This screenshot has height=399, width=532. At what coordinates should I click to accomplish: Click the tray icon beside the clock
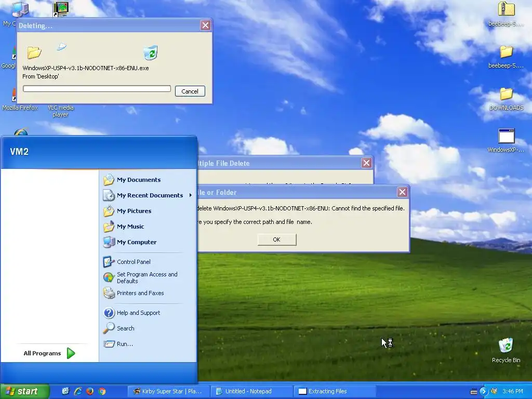click(494, 392)
